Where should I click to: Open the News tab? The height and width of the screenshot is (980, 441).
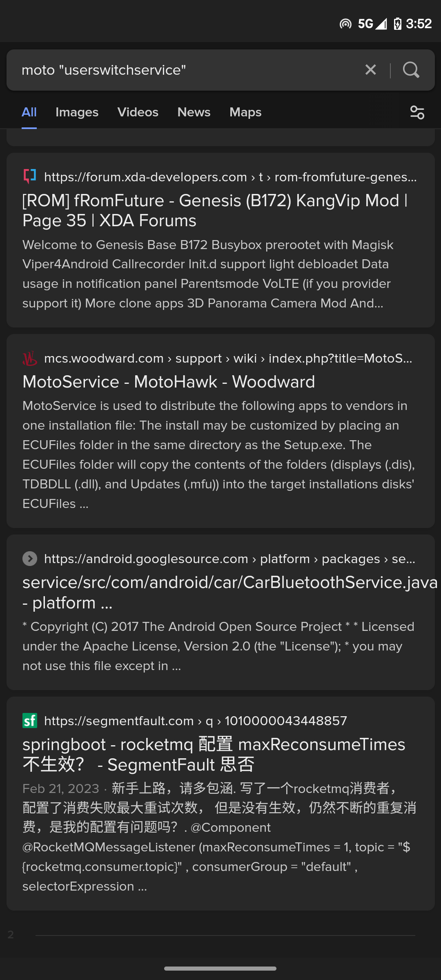coord(194,112)
